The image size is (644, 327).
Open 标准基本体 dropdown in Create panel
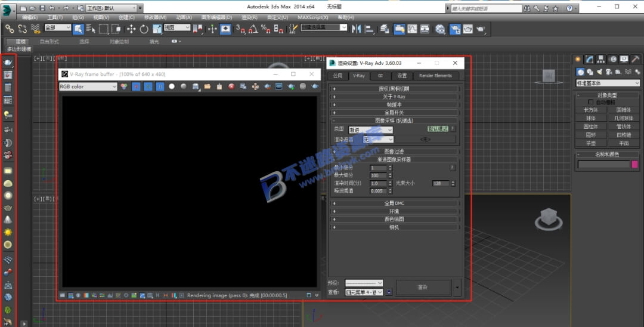608,83
